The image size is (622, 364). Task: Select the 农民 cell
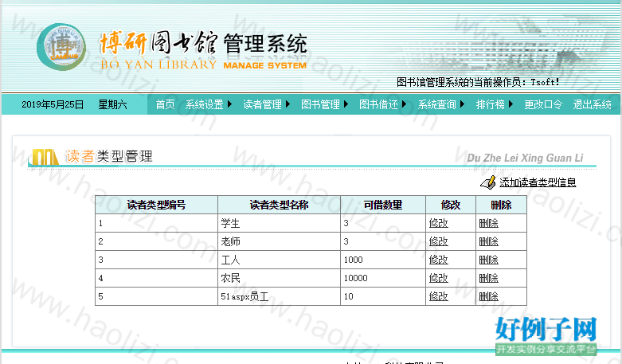click(279, 278)
